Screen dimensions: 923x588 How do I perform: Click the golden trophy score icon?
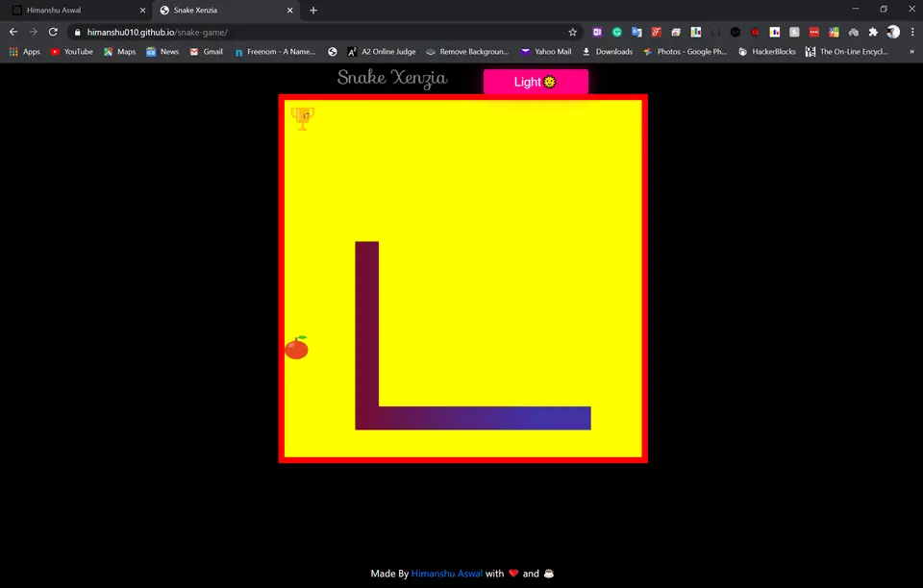(303, 118)
